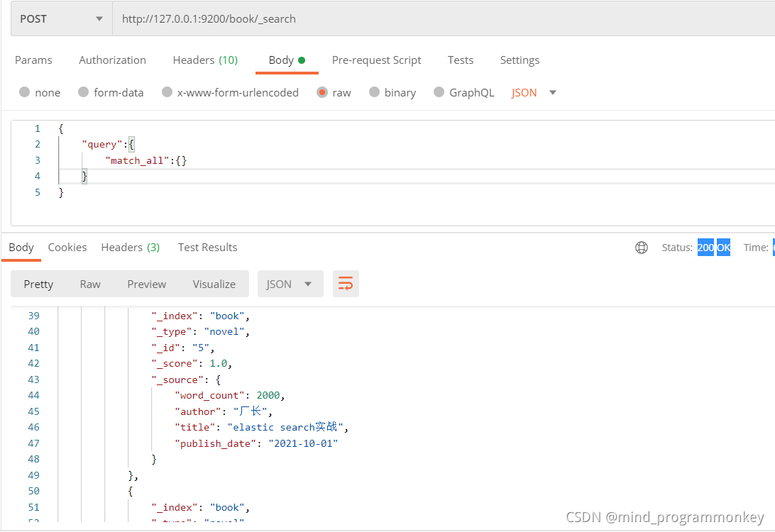775x532 pixels.
Task: Switch to the response Body tab
Action: (x=21, y=247)
